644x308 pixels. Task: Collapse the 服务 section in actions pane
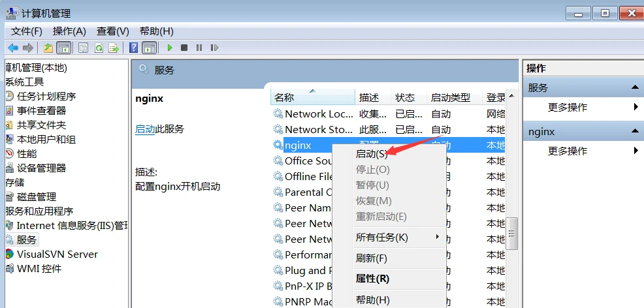(635, 87)
